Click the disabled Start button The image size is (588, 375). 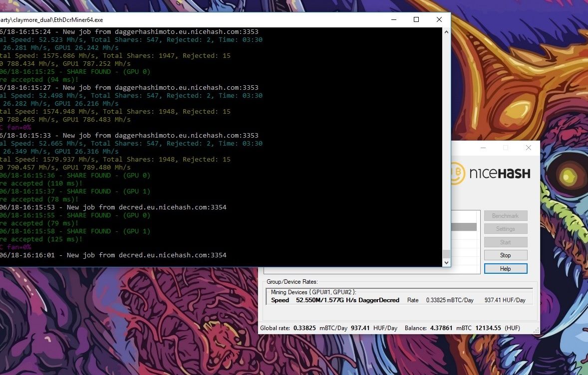(x=506, y=242)
